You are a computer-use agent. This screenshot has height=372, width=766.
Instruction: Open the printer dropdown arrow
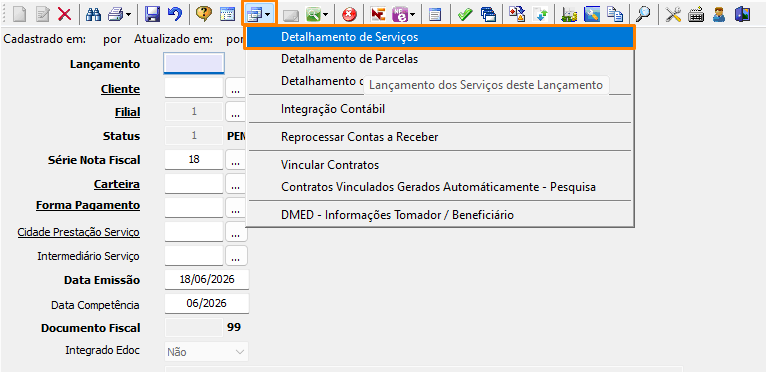pos(128,15)
